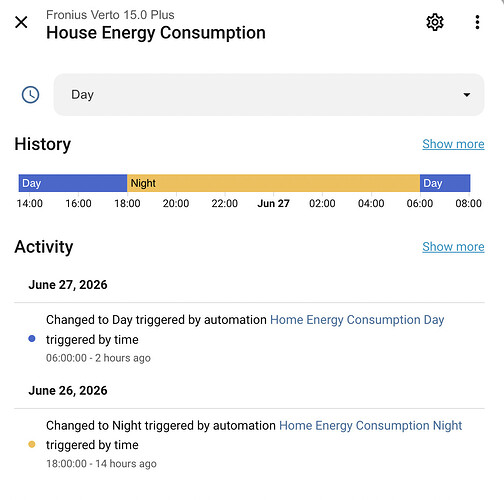
Task: Show more History details
Action: (x=453, y=144)
